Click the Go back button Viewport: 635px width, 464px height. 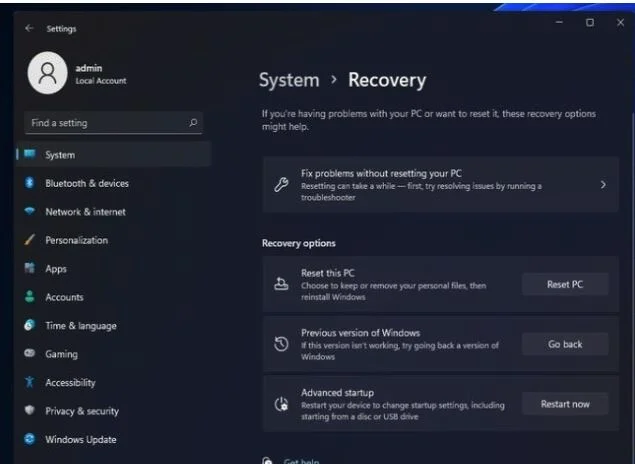[565, 344]
